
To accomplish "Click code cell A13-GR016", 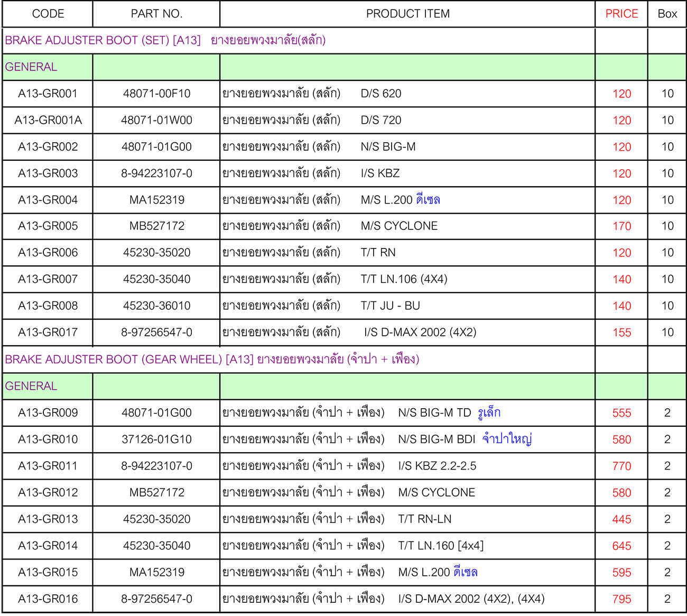I will [x=48, y=599].
